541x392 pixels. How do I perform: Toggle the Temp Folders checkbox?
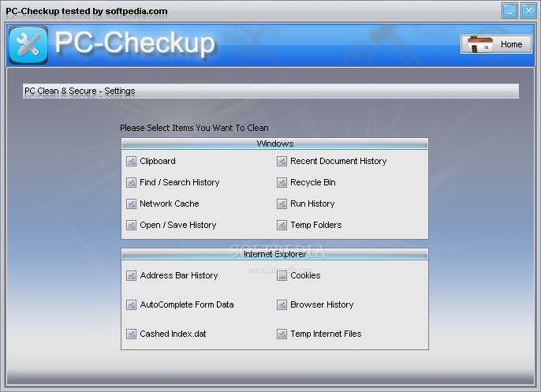tap(282, 226)
